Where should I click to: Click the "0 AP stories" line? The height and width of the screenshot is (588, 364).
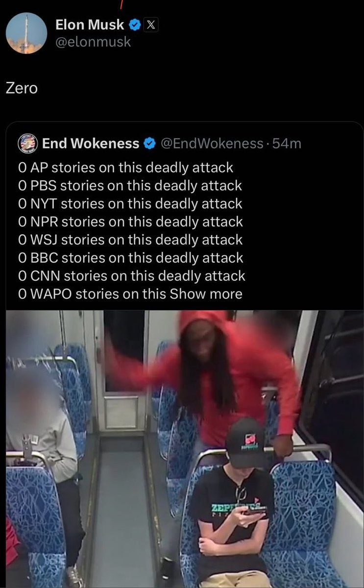[125, 168]
